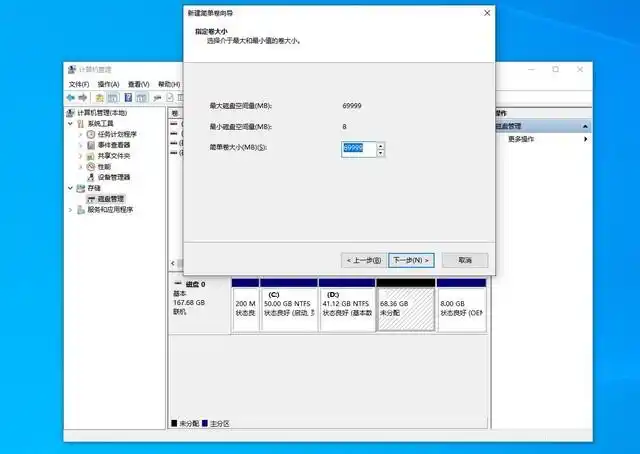Toggle the Show/Hide Action Pane toolbar icon
This screenshot has height=454, width=640.
(142, 98)
